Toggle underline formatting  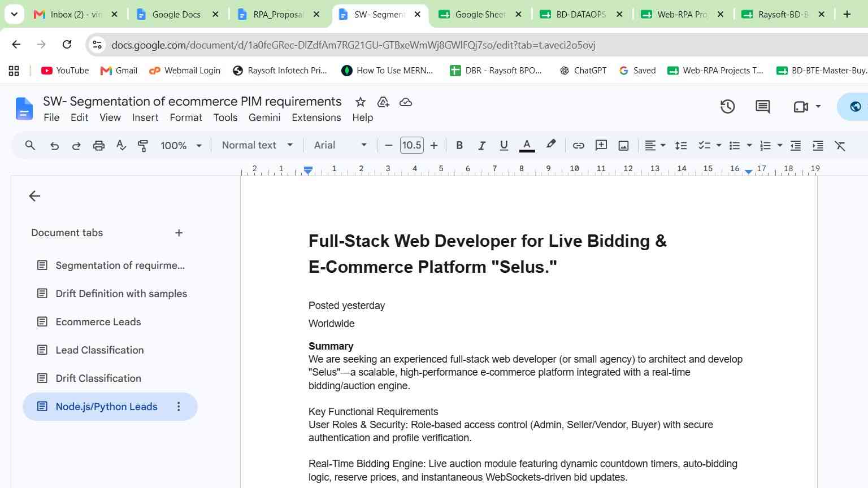[x=504, y=146]
